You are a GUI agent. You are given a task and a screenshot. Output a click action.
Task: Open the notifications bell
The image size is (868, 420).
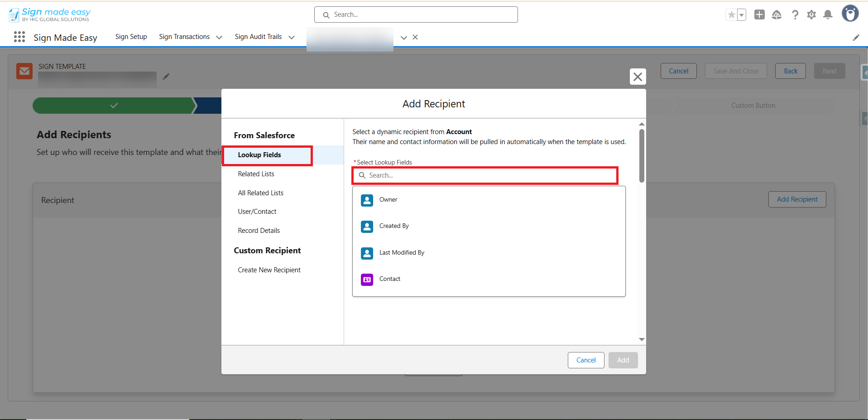828,15
